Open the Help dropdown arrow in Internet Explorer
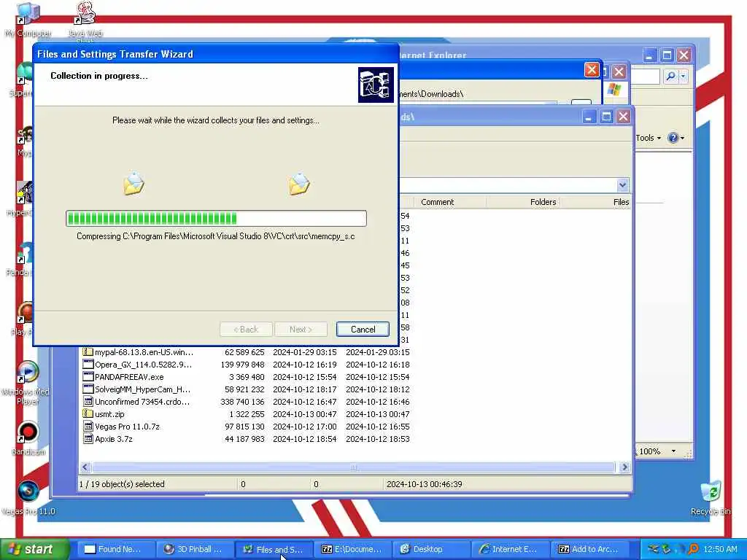747x560 pixels. click(x=682, y=138)
